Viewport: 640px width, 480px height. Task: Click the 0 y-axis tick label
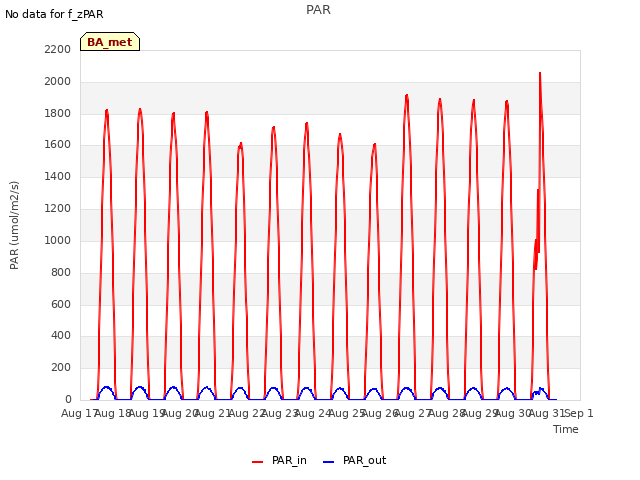point(68,399)
